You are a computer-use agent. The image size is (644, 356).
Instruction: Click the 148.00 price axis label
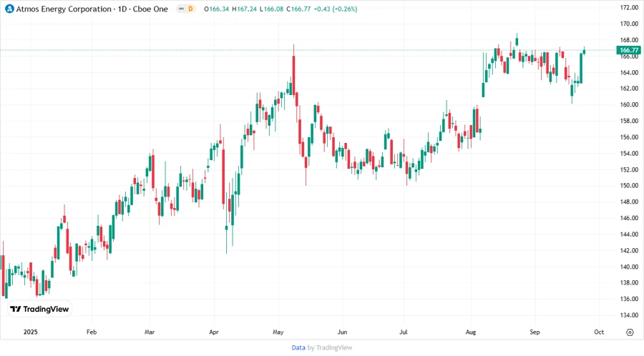click(629, 202)
